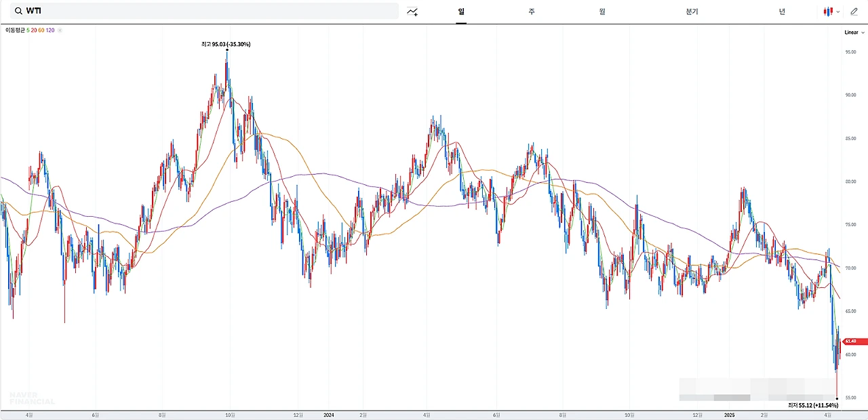
Task: Click the 55.00 price axis label
Action: [x=850, y=398]
